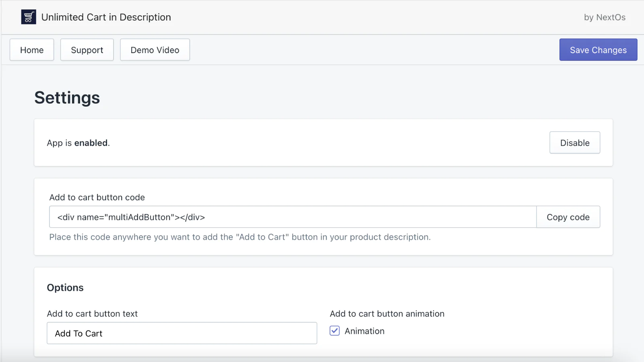Click the Animation checkbox label text
Image resolution: width=644 pixels, height=362 pixels.
pyautogui.click(x=364, y=331)
